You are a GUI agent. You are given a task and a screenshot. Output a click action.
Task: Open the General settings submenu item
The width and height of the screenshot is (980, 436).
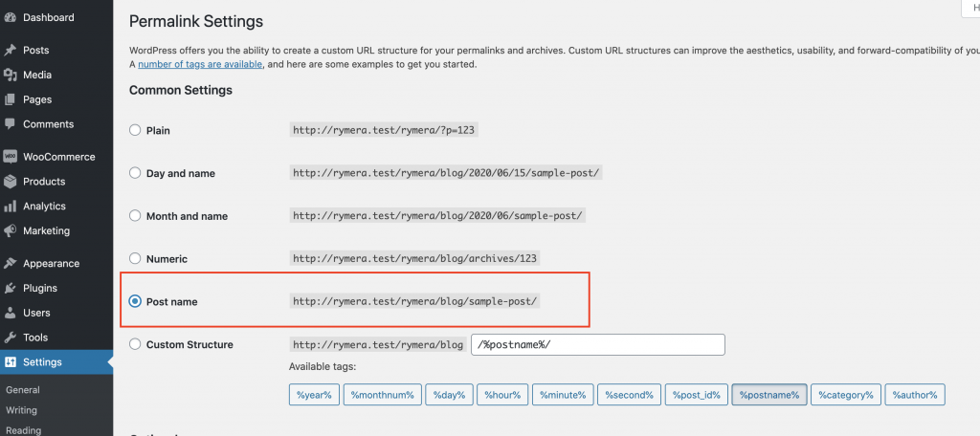point(22,390)
